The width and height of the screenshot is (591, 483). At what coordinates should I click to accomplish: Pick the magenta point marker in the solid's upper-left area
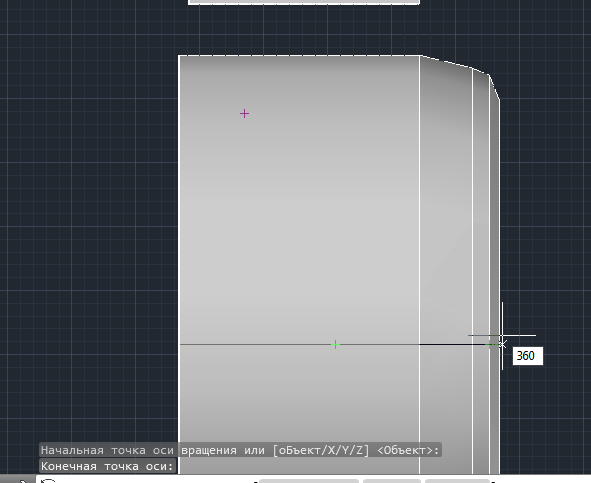(x=244, y=113)
